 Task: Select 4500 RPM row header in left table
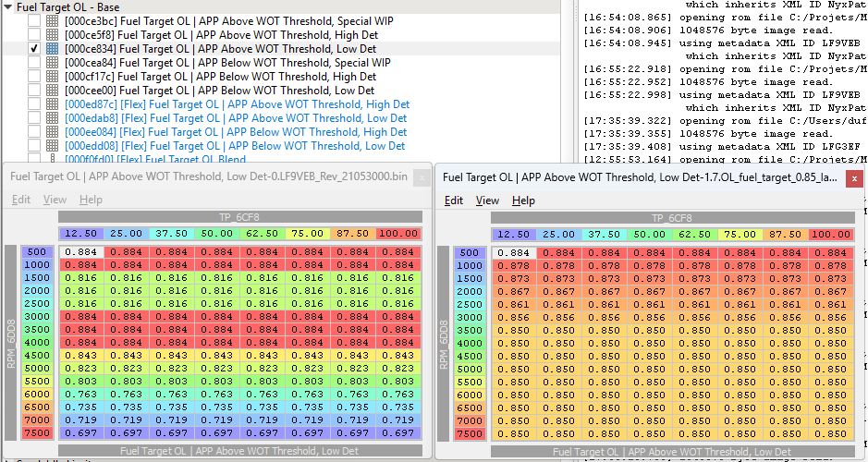coord(37,355)
